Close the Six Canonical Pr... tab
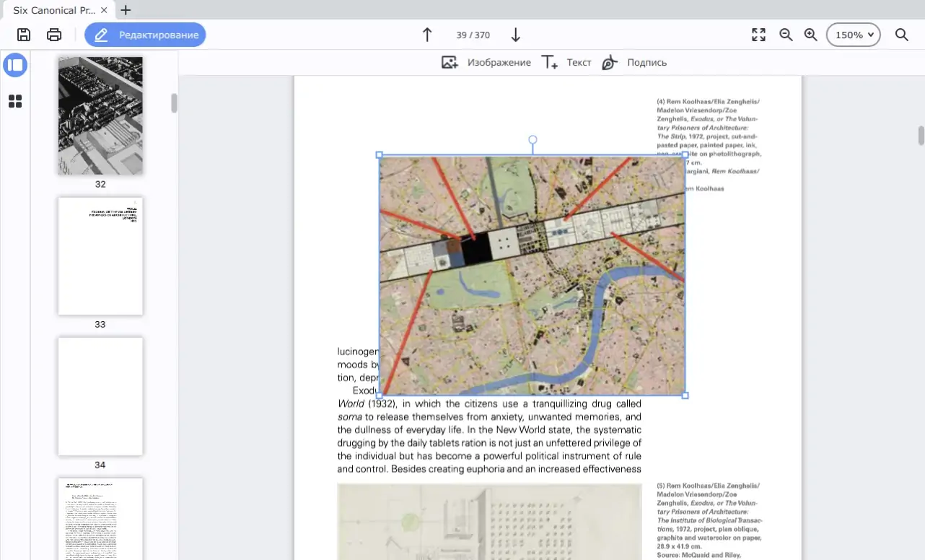Viewport: 925px width, 560px height. [105, 10]
